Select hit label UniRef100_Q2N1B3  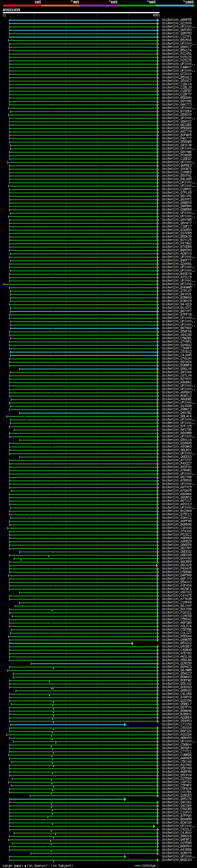177,796
